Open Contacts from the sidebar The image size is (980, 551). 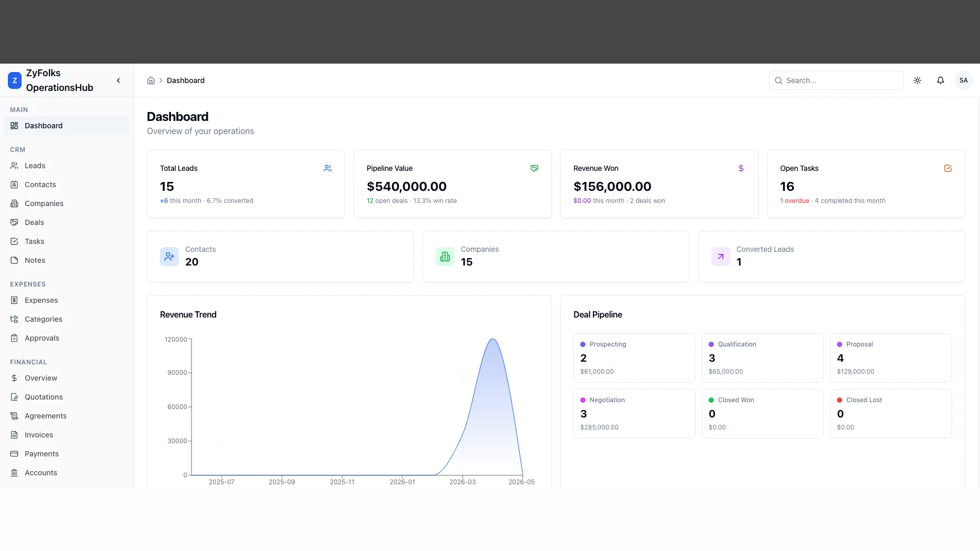(x=66, y=185)
